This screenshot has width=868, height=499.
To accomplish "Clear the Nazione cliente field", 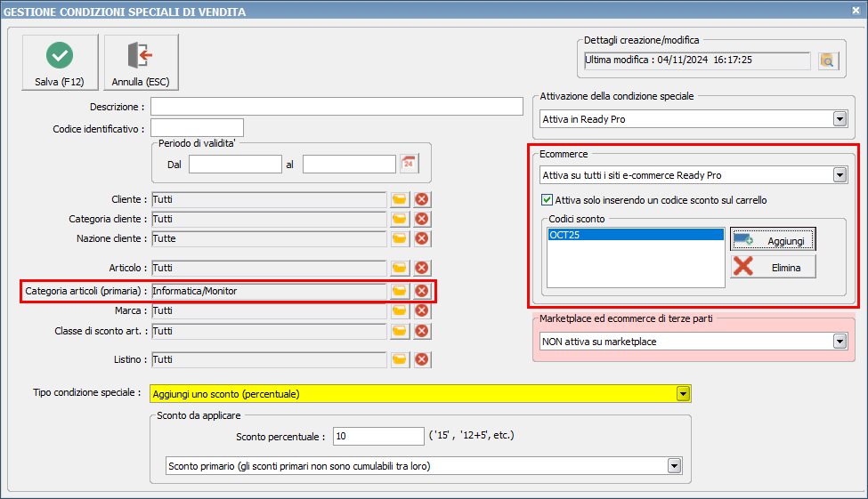I will [422, 238].
